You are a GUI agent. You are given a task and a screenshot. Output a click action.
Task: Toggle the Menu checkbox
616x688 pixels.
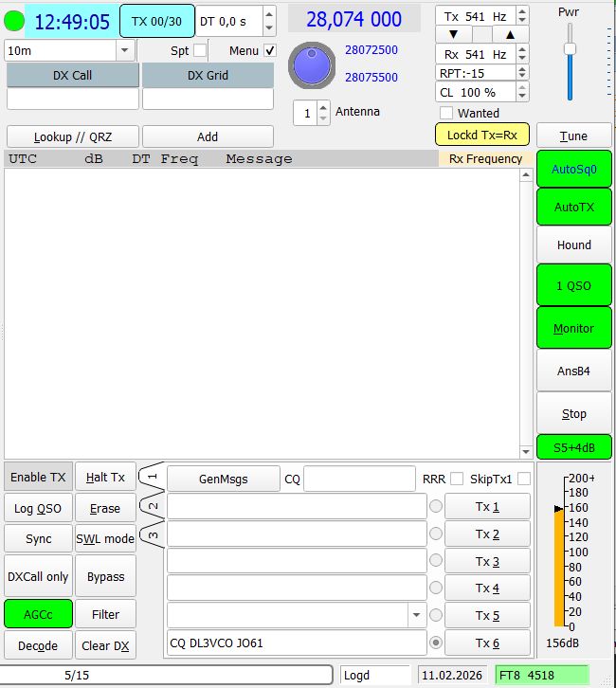(x=269, y=50)
